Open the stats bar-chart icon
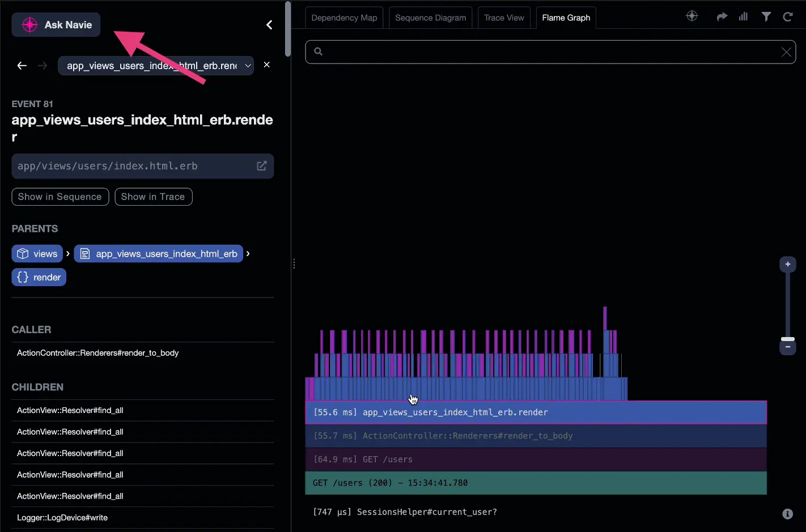Screen dimensions: 806x532 (743, 16)
